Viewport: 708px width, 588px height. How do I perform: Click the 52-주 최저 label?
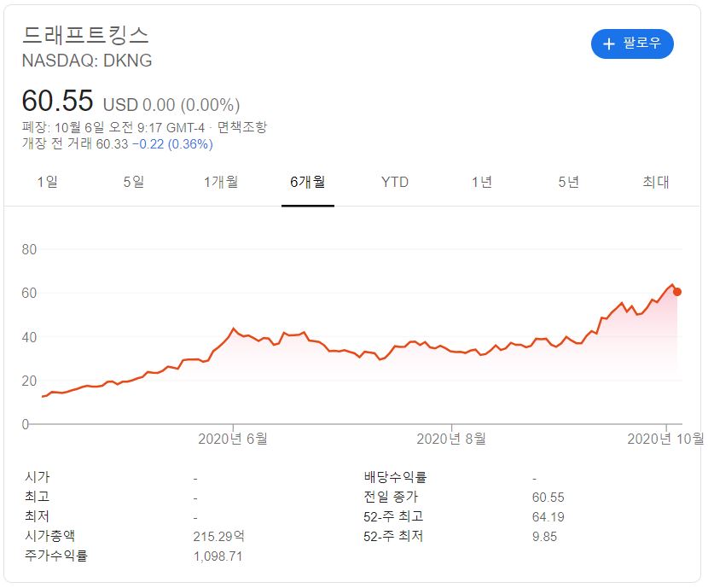[x=393, y=536]
